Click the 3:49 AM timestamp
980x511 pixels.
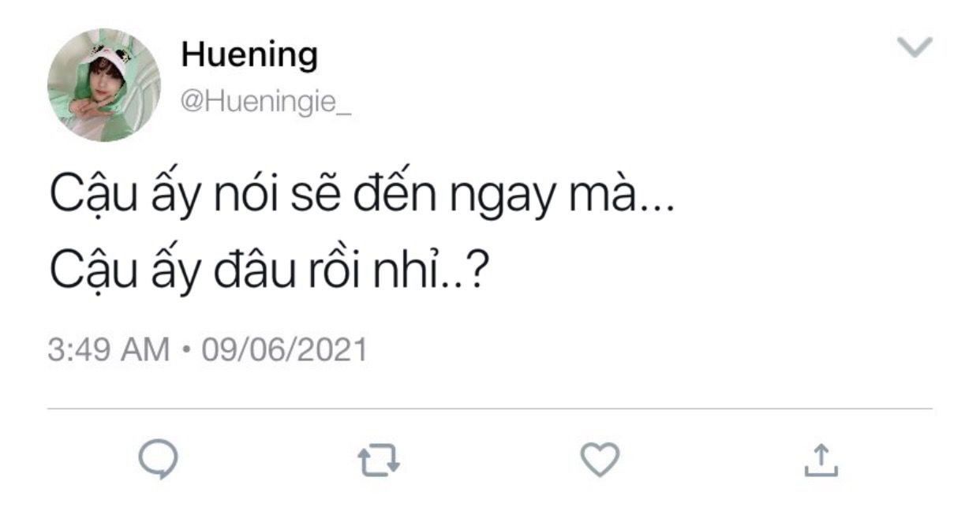pyautogui.click(x=109, y=350)
